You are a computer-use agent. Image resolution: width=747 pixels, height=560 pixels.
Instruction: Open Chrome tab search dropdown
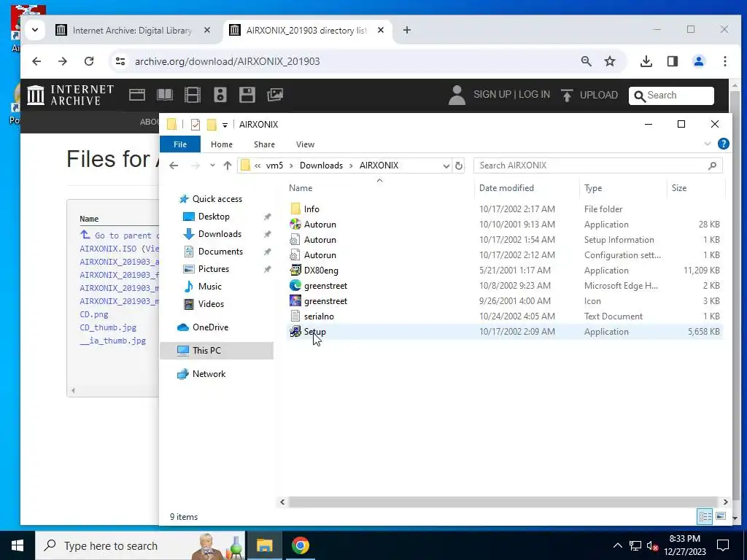click(35, 30)
